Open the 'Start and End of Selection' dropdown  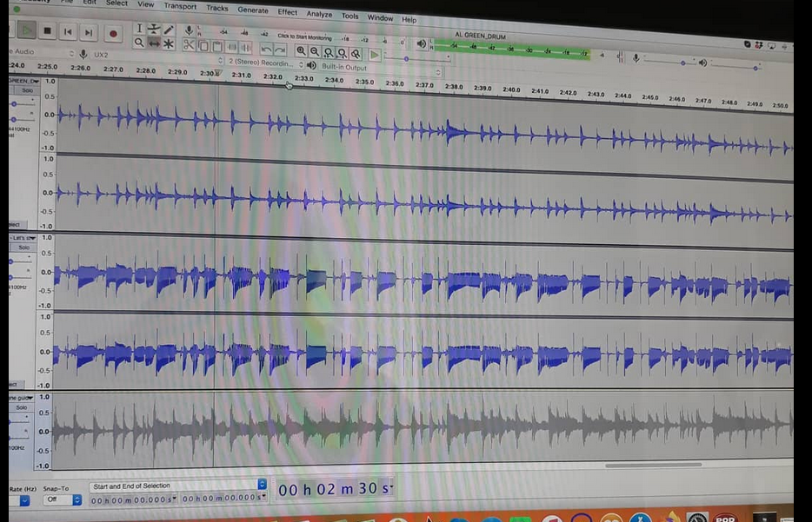pos(178,486)
